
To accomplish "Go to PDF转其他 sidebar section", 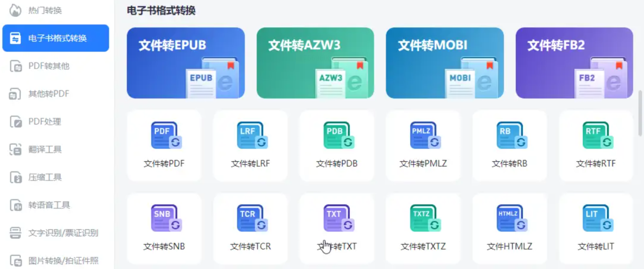I will coord(56,66).
